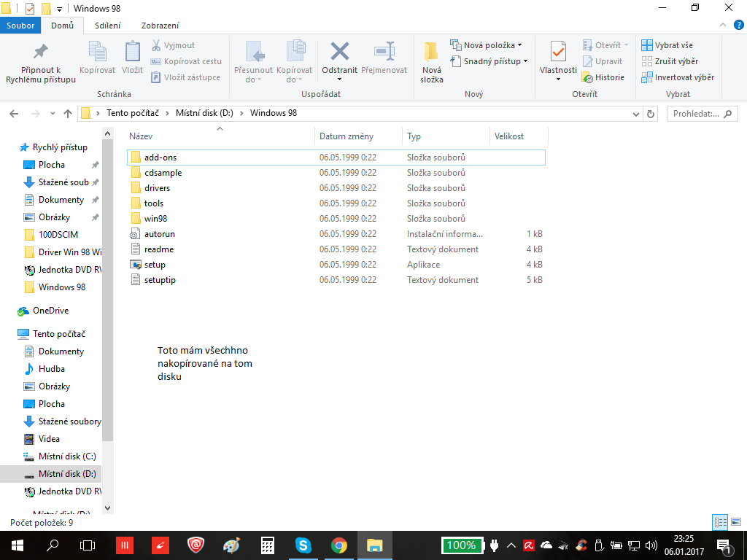
Task: Click Vložit zástupce
Action: [186, 77]
